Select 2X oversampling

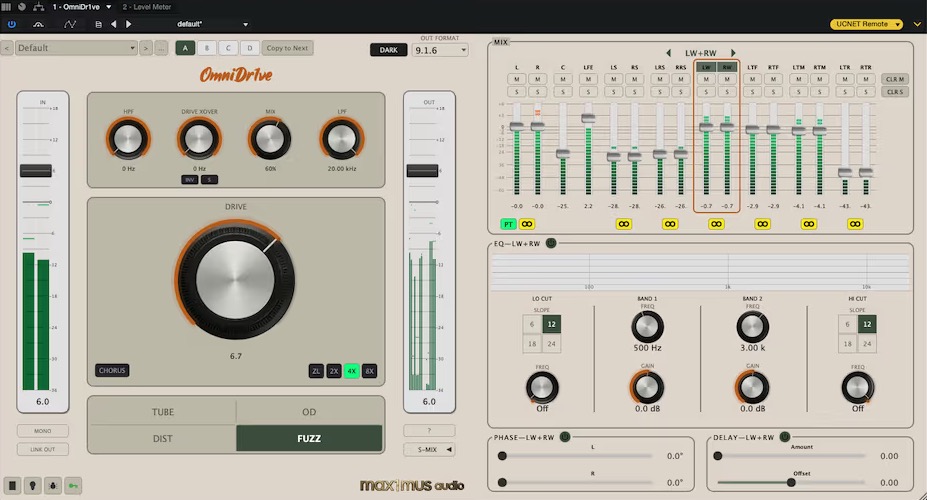334,371
